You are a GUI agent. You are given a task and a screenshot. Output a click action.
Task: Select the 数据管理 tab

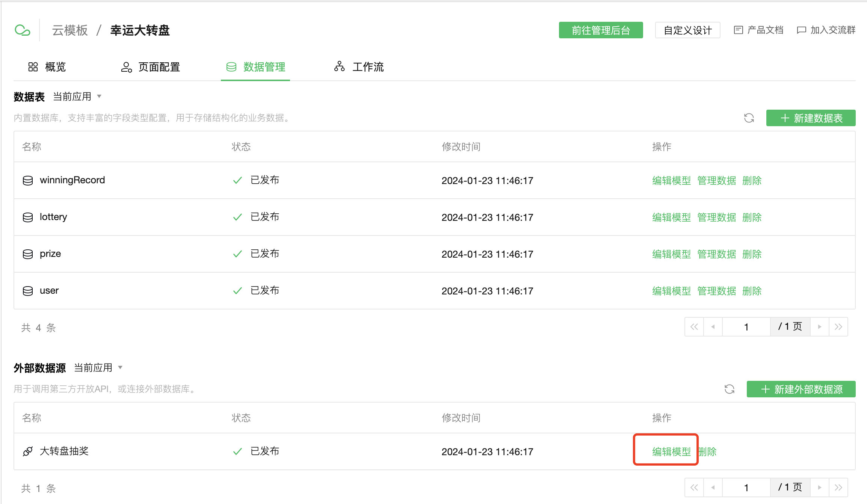tap(255, 67)
